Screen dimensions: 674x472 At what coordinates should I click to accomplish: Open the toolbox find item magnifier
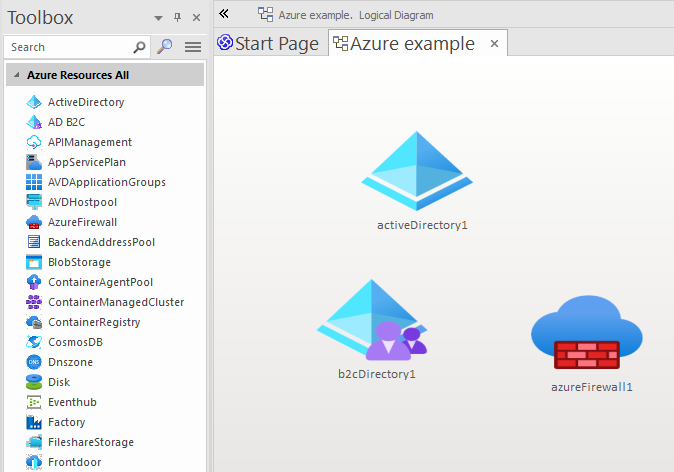tap(165, 46)
